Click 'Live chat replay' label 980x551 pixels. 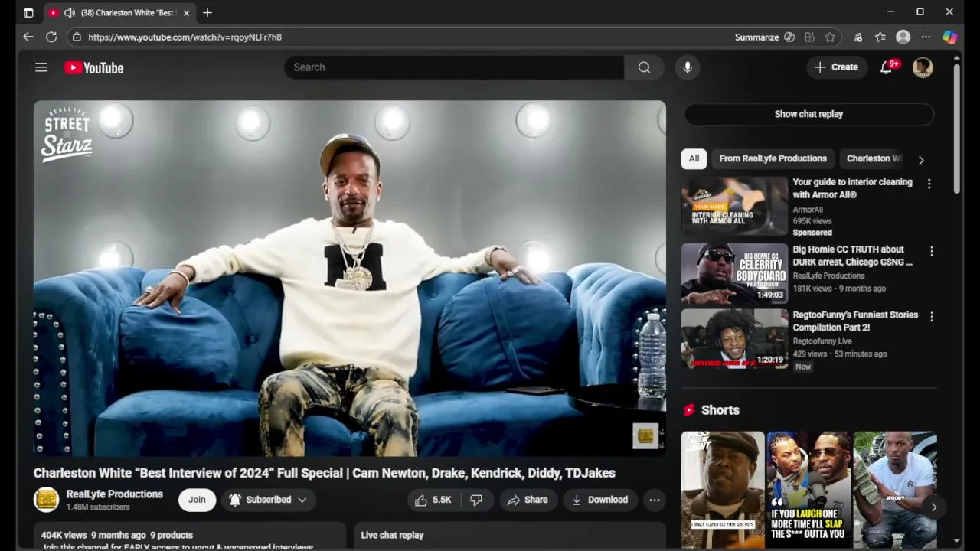tap(392, 535)
